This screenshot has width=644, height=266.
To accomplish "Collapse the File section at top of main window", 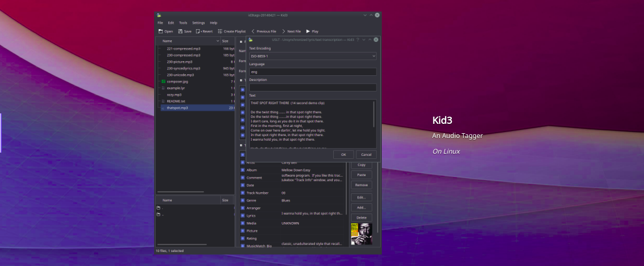I will click(241, 41).
